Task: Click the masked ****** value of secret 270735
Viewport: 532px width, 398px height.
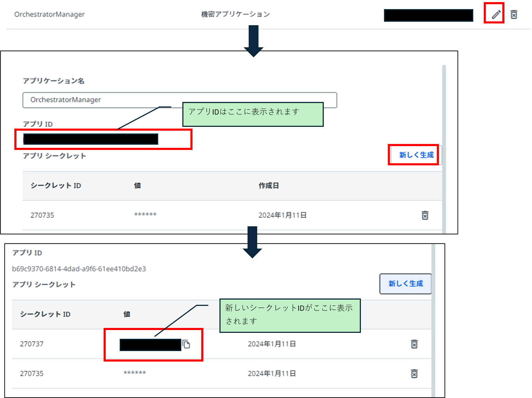Action: coord(145,215)
